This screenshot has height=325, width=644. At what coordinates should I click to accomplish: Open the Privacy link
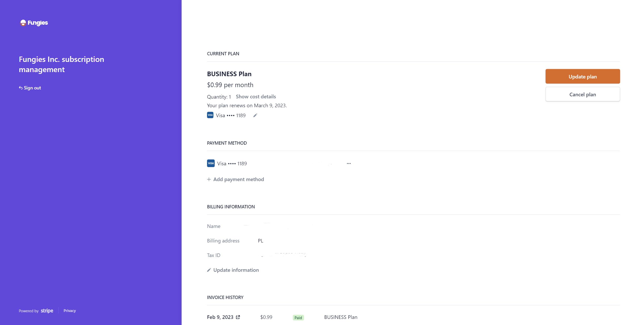click(x=69, y=311)
